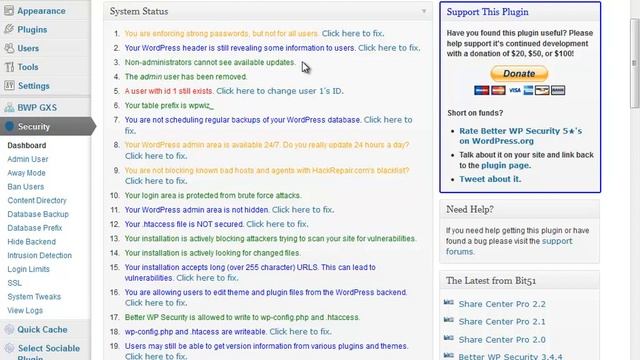Open the Settings menu
The image size is (640, 360).
[33, 86]
